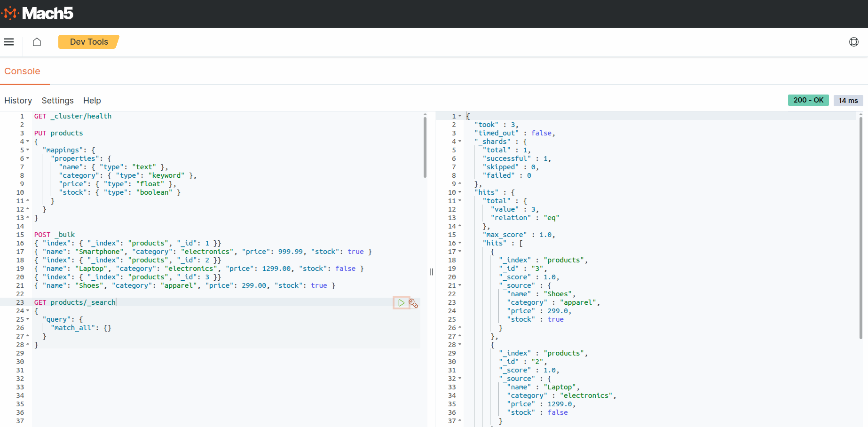Click the panel resize divider handle

(432, 272)
